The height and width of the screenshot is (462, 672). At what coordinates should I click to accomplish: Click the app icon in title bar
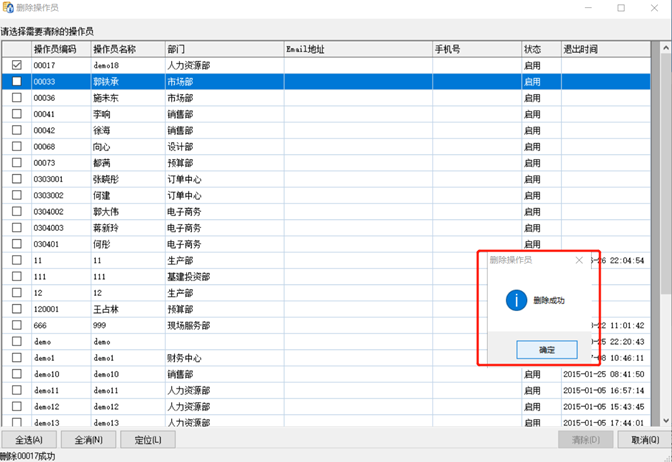(x=9, y=8)
